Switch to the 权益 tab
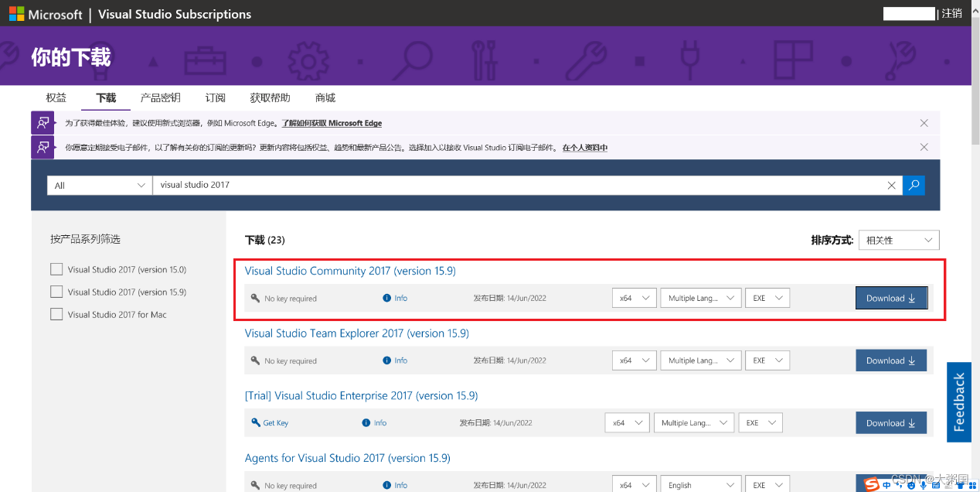 coord(56,97)
